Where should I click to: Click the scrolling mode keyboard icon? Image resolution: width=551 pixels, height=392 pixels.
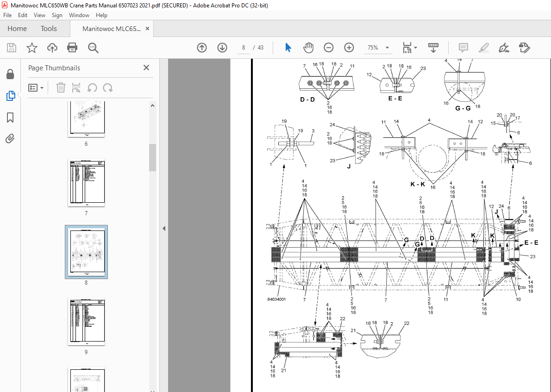pos(433,48)
